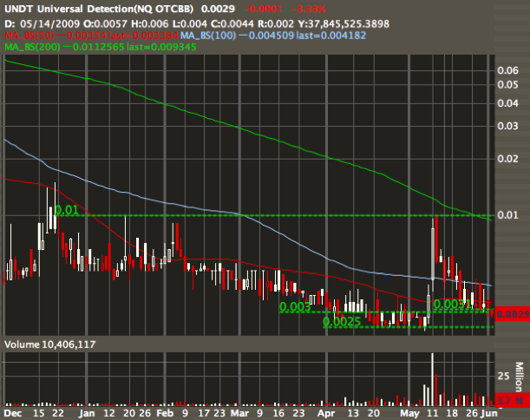Click the date D: 05/14/2009
The image size is (530, 420).
click(x=42, y=23)
